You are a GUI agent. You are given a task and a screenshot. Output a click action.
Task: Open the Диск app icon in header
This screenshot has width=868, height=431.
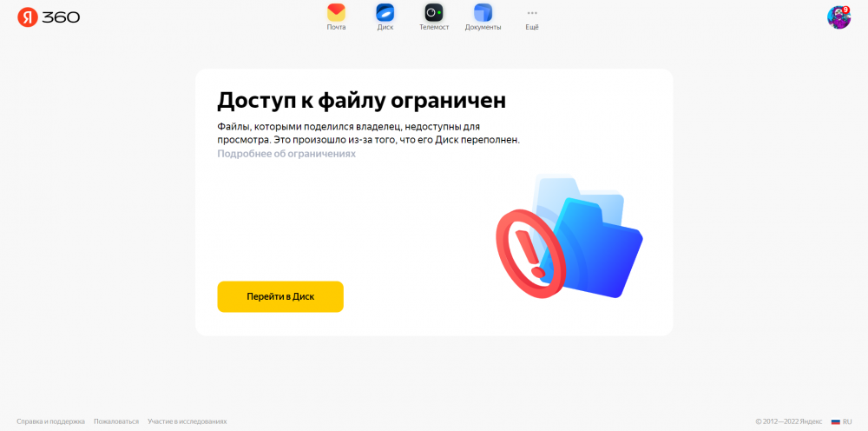point(385,12)
